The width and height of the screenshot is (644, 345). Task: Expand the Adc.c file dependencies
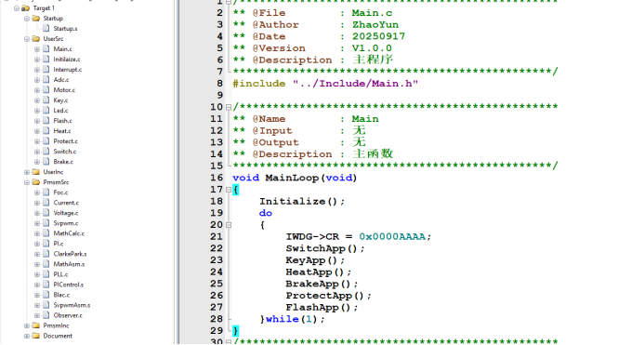pyautogui.click(x=37, y=80)
